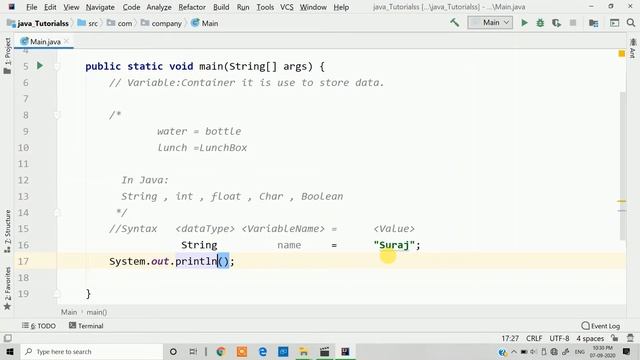Build the project with the hammer icon

click(455, 23)
